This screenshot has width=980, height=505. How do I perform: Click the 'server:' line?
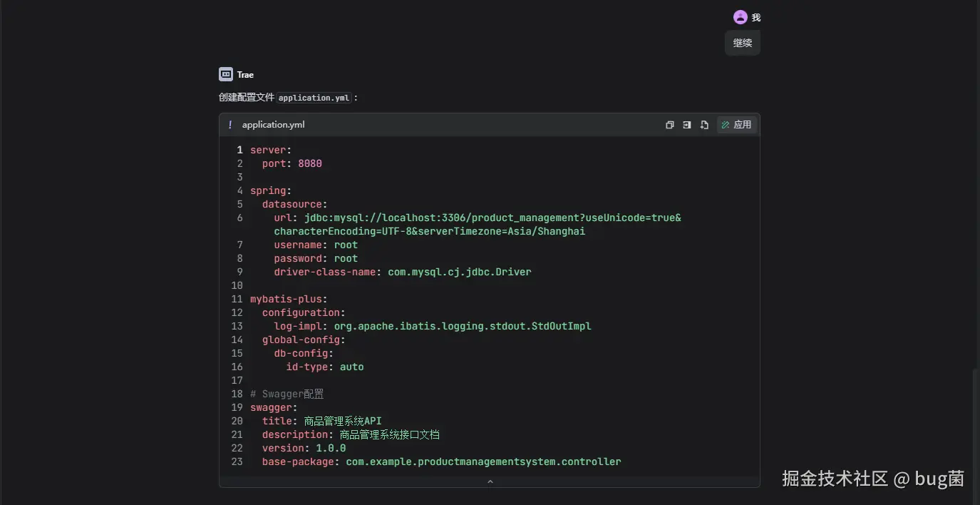[x=271, y=150]
